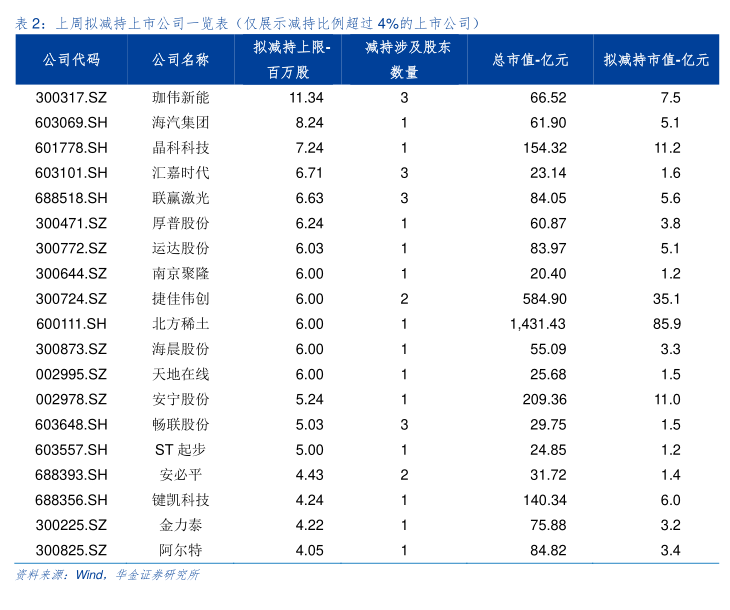Select company name 北方稀土

[x=181, y=324]
